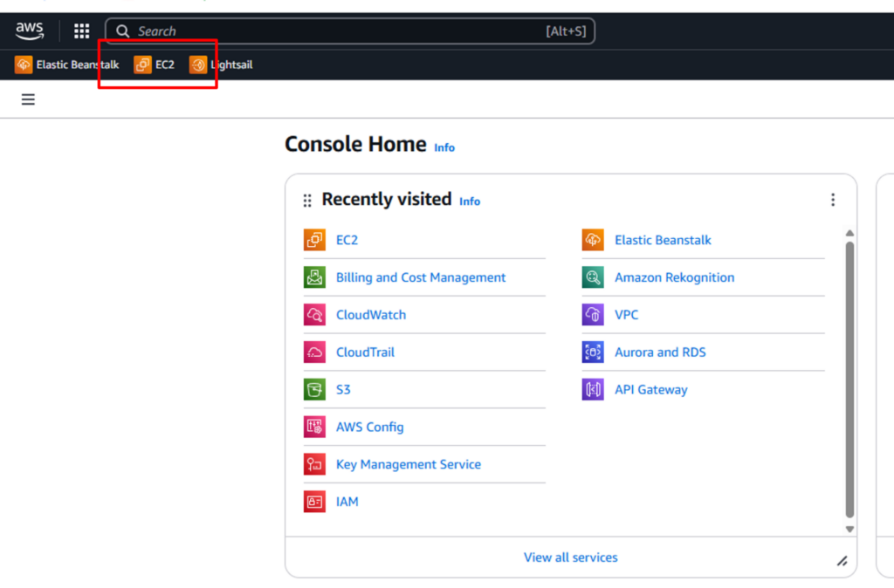Expand the hamburger navigation menu
894x588 pixels.
[28, 99]
